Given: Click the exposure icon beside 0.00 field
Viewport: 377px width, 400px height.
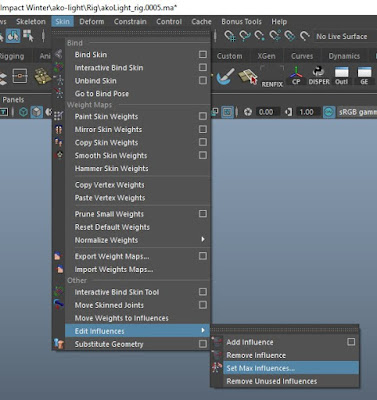Looking at the screenshot, I should (248, 112).
